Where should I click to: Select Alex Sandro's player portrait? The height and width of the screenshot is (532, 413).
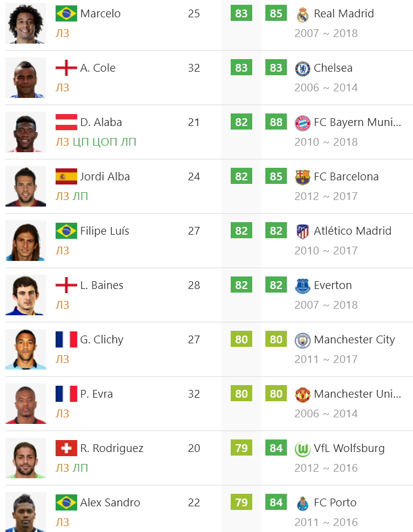26,512
